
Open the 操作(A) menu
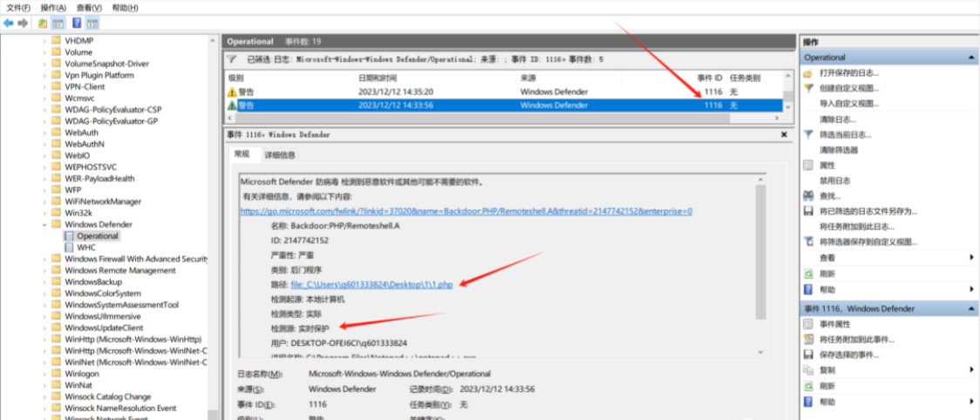point(53,8)
